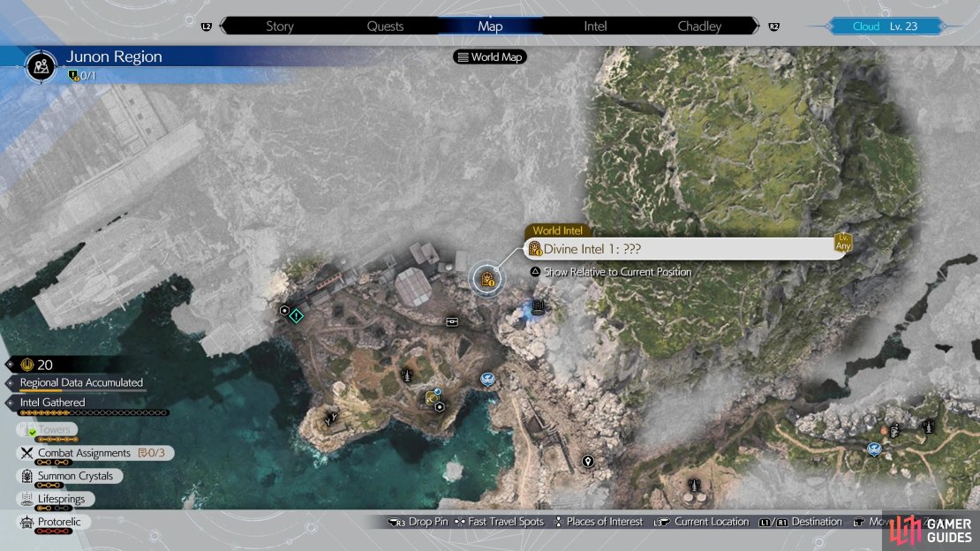Click the tower icon near the blue glow
The image size is (980, 551).
click(x=538, y=306)
